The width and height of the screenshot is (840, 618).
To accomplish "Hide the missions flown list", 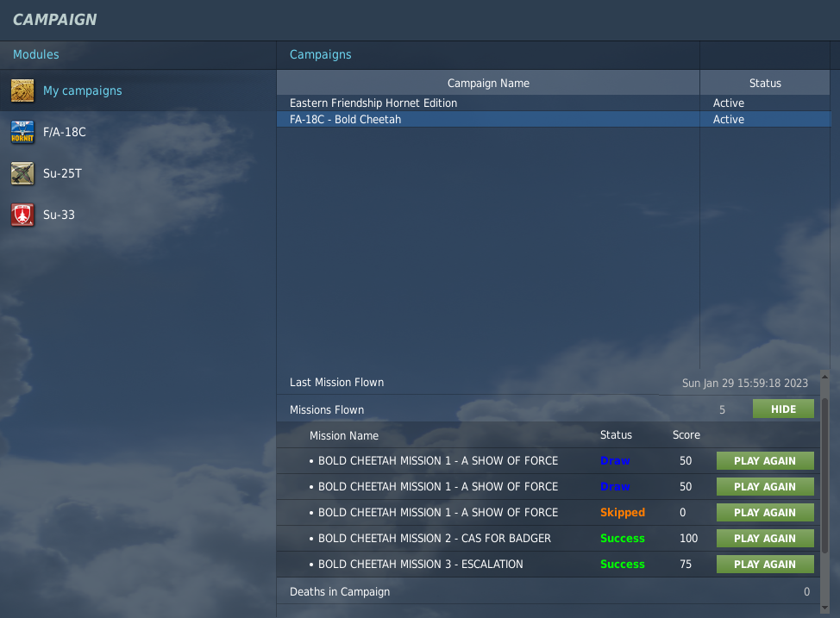I will pos(783,409).
